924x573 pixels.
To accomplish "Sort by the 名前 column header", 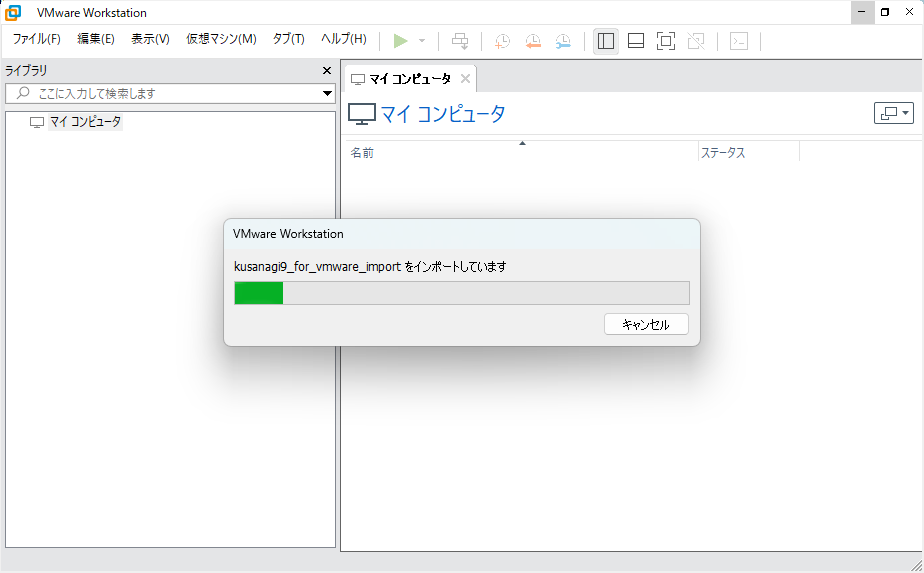I will (520, 153).
